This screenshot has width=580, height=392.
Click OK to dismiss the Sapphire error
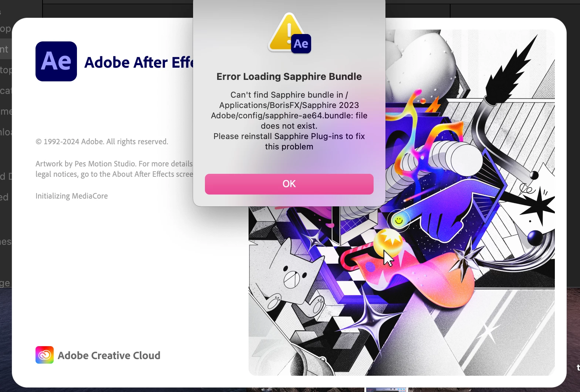tap(289, 184)
